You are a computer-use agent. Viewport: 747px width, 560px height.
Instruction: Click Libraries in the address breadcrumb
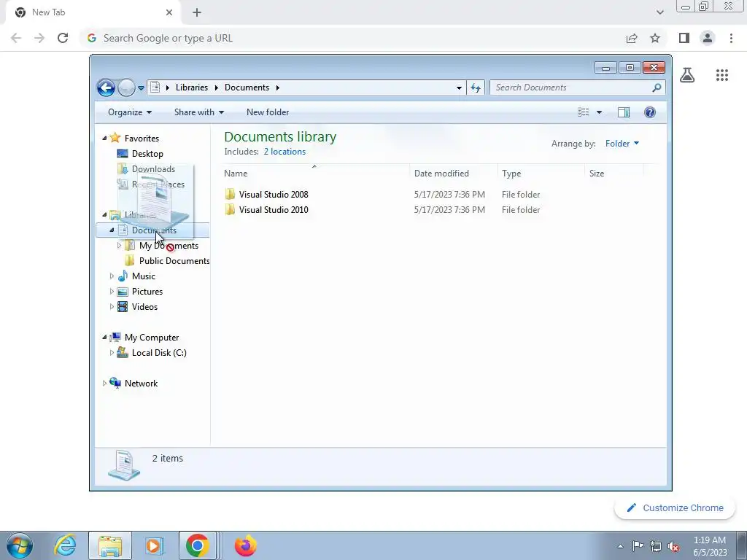point(192,87)
